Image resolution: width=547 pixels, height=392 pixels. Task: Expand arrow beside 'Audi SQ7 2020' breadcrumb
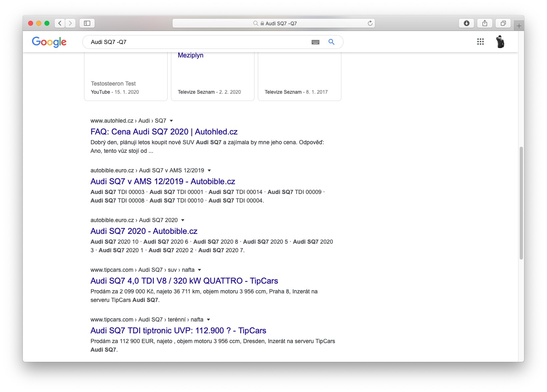[x=183, y=220]
